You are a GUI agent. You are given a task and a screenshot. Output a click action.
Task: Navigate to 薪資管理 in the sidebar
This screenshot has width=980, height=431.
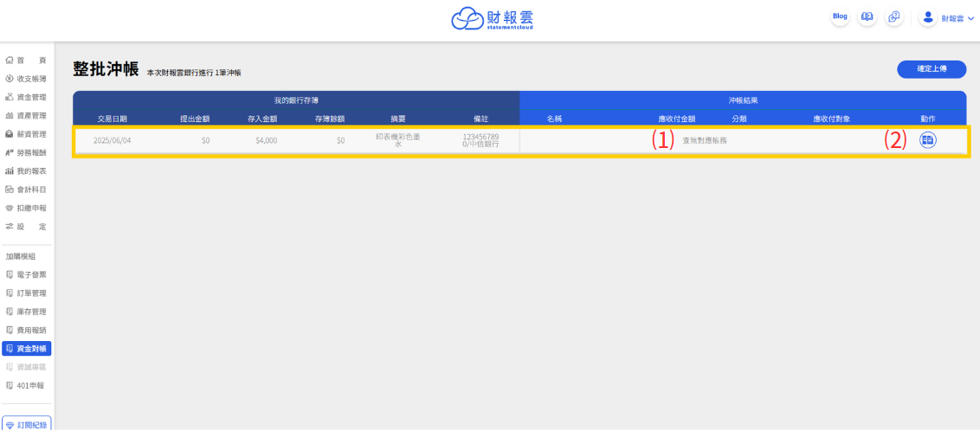click(x=26, y=134)
